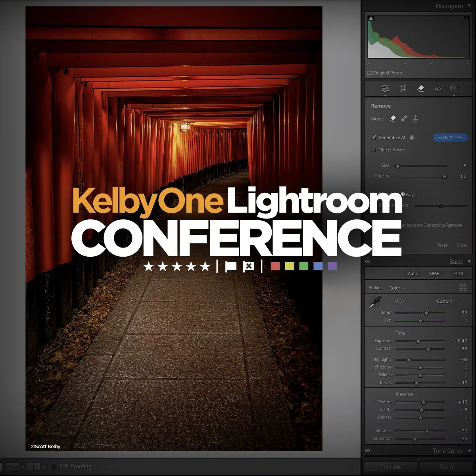The width and height of the screenshot is (476, 476).
Task: Uncheck the Generative AI checkbox
Action: 374,138
